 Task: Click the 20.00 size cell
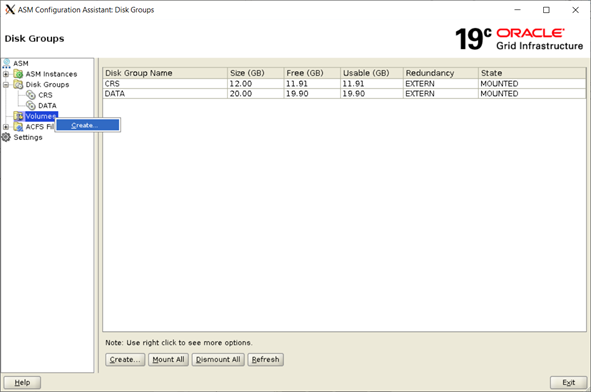tap(256, 93)
